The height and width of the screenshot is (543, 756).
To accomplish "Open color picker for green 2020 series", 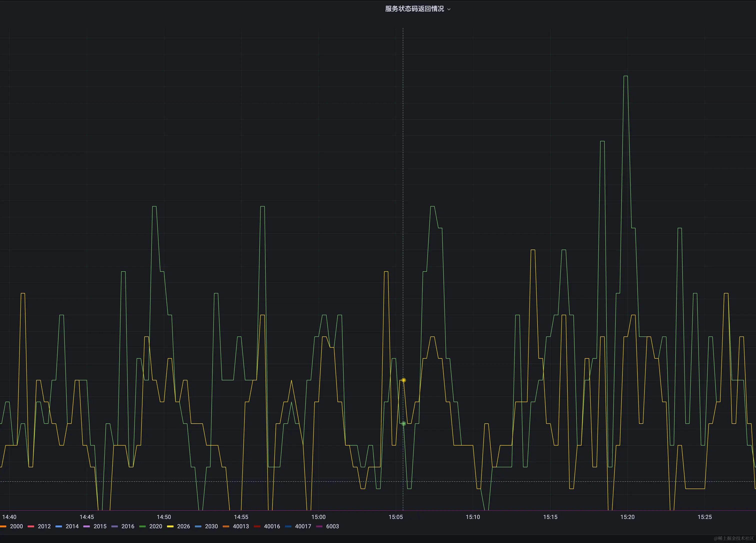I will 142,526.
